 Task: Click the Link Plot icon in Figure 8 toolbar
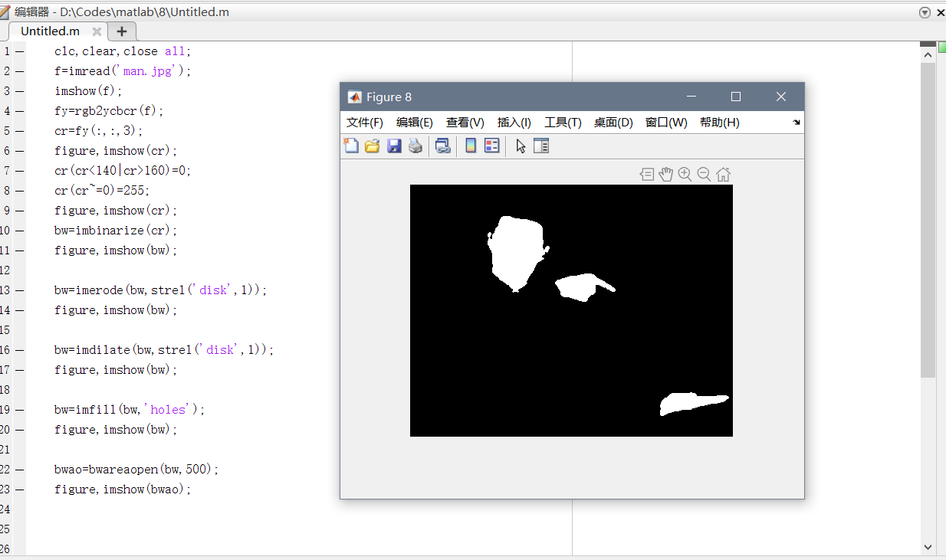tap(443, 146)
